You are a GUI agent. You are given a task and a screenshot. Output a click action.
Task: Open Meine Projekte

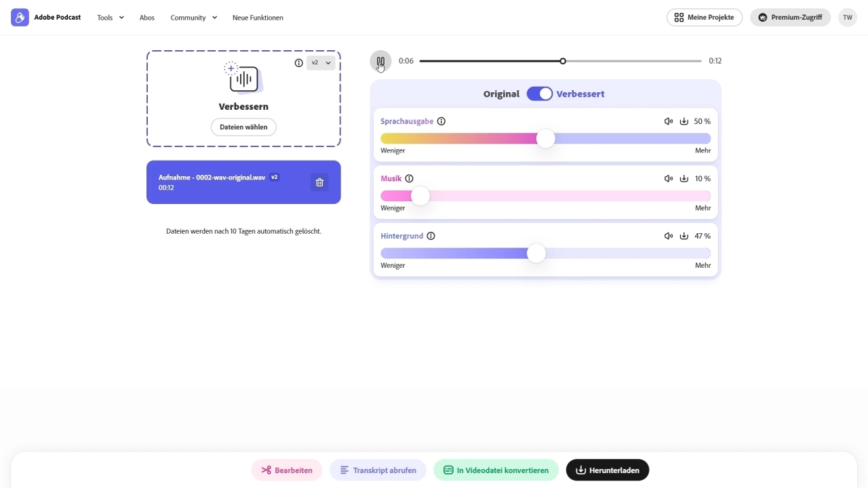(x=705, y=18)
